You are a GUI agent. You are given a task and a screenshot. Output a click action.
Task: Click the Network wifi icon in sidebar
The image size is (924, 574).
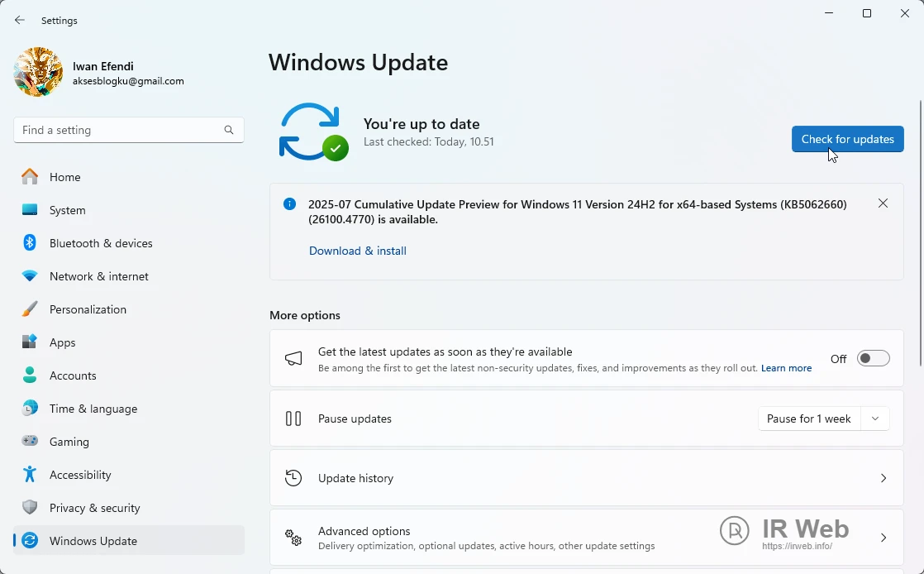pyautogui.click(x=30, y=275)
